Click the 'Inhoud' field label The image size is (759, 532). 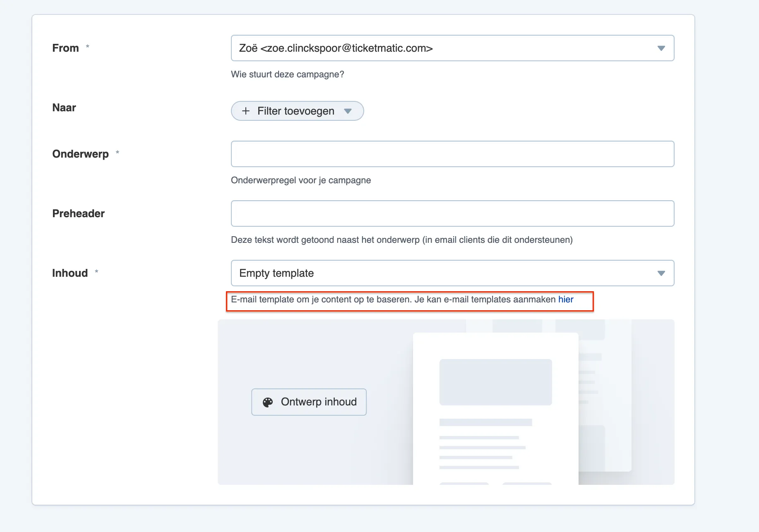70,273
